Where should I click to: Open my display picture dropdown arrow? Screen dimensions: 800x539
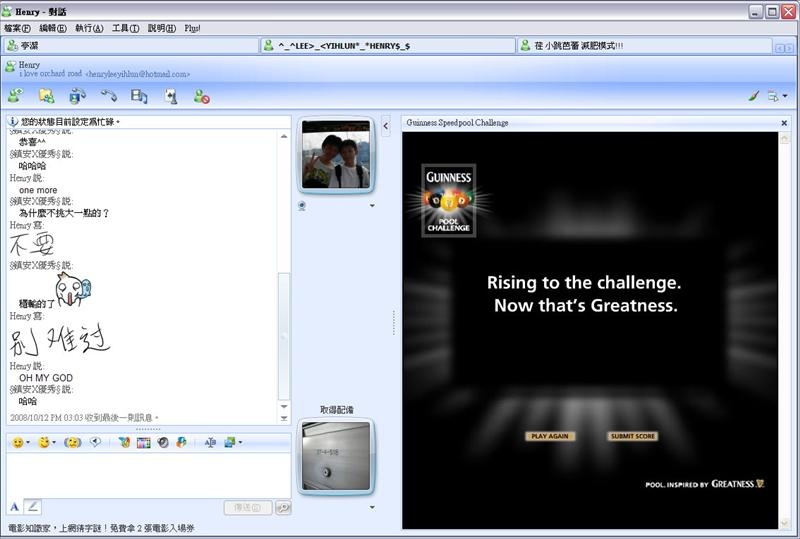point(372,507)
